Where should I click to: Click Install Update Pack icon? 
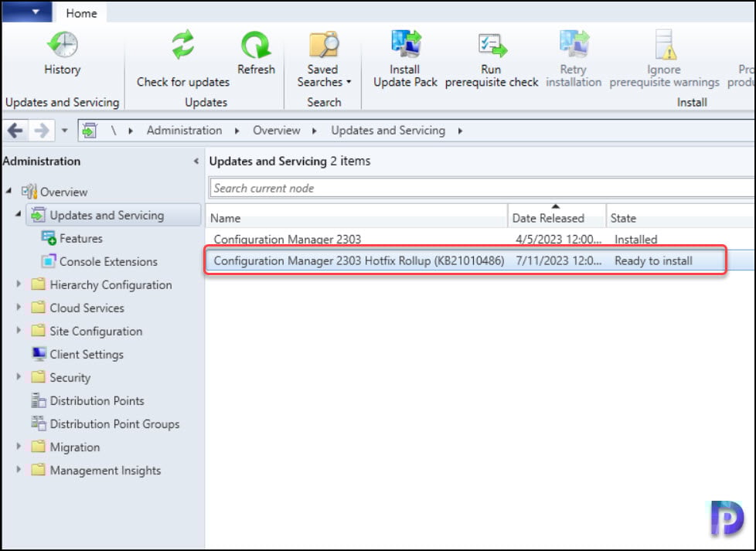point(406,44)
